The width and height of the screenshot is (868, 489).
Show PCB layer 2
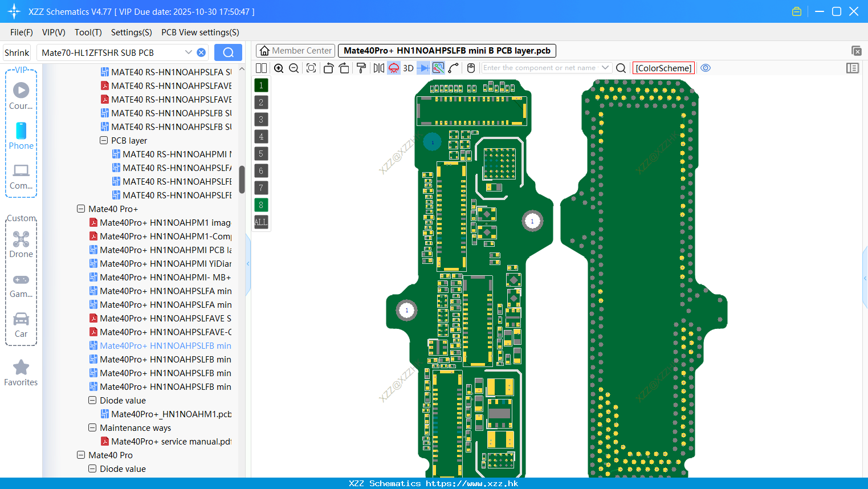[261, 102]
